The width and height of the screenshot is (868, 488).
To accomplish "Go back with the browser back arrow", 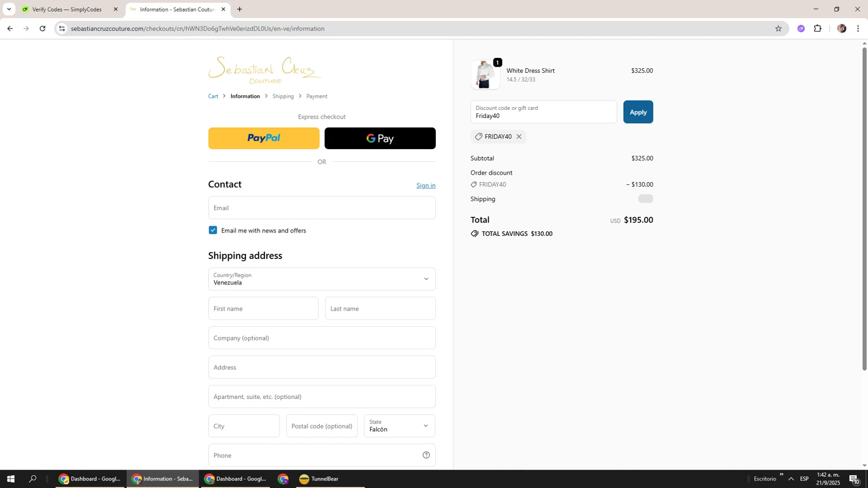I will (10, 28).
